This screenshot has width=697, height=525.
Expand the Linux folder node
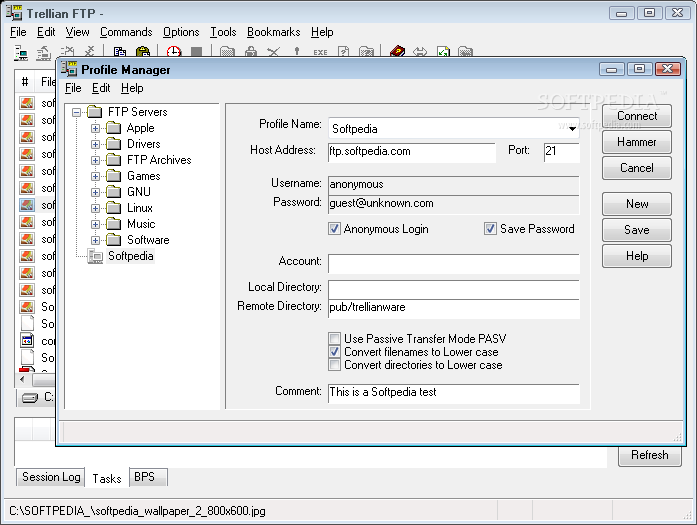[x=95, y=208]
